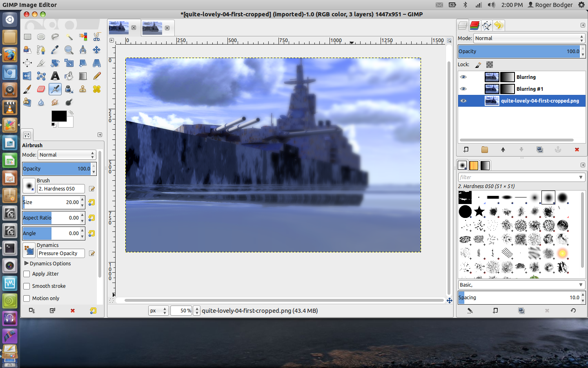Select the Paintbrush tool
The image size is (588, 368).
27,89
